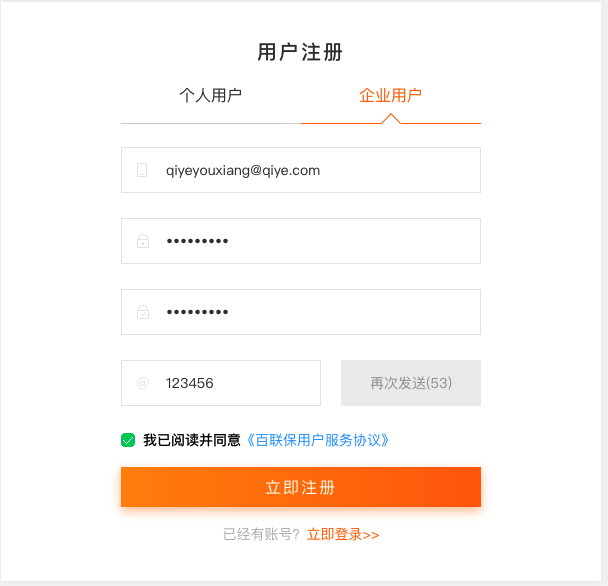
Task: Open the 《百联保用户服务协议》 link
Action: 318,440
